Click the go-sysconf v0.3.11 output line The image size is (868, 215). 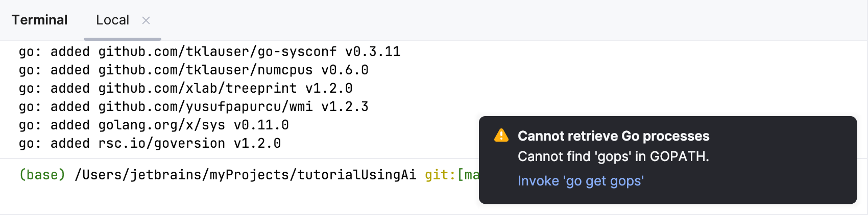(209, 51)
